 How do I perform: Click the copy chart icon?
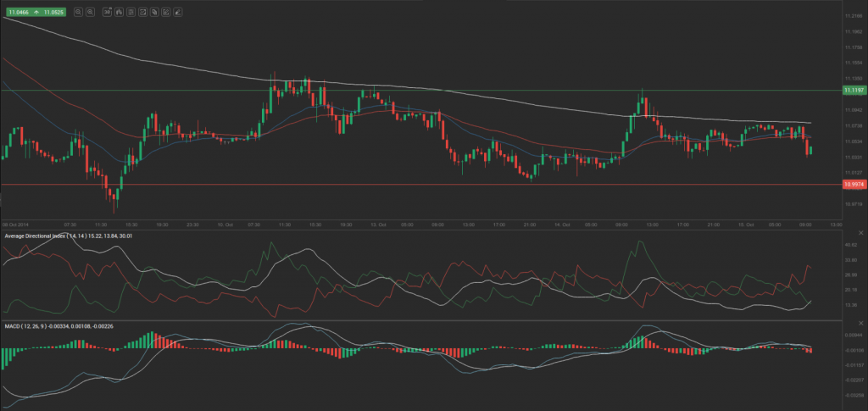(156, 13)
